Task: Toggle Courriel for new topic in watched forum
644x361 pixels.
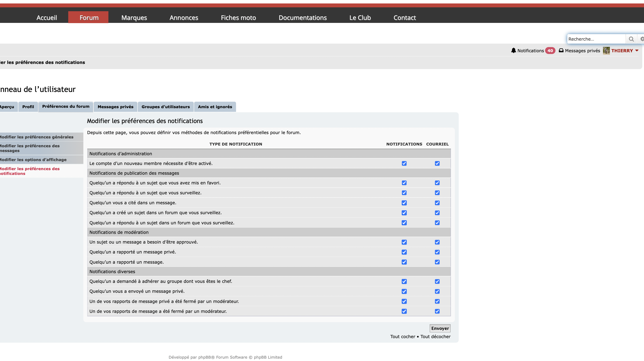Action: (437, 213)
